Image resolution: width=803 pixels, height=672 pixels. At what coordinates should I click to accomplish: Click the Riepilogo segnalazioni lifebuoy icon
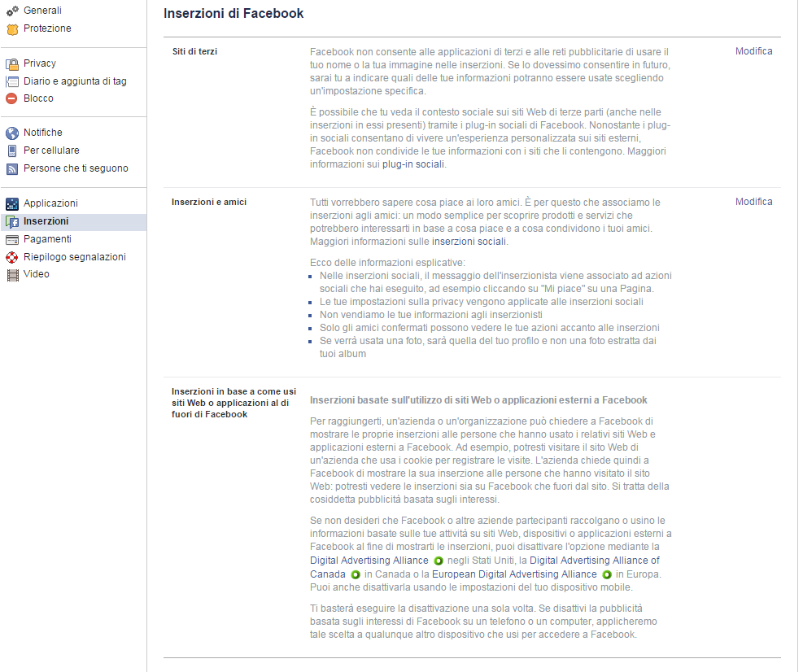coord(12,258)
